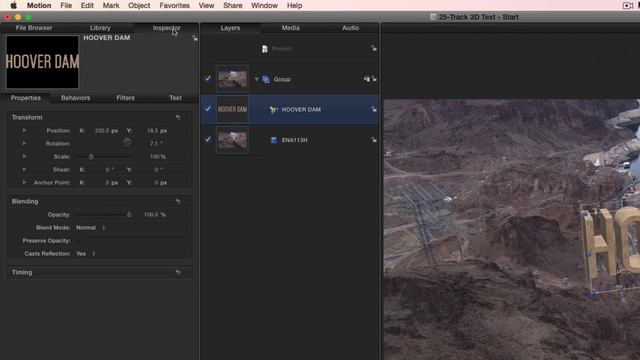Open the Help menu
The image size is (640, 360).
[x=294, y=5]
